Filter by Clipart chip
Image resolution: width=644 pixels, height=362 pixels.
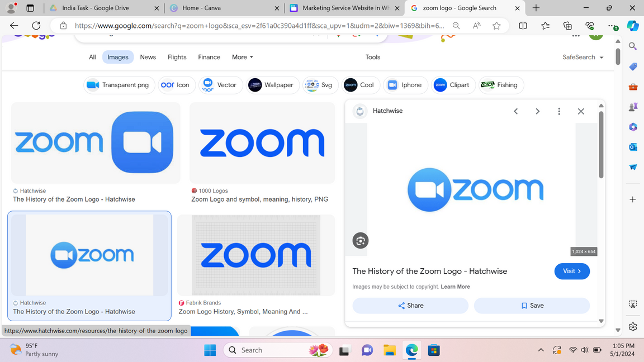[453, 85]
